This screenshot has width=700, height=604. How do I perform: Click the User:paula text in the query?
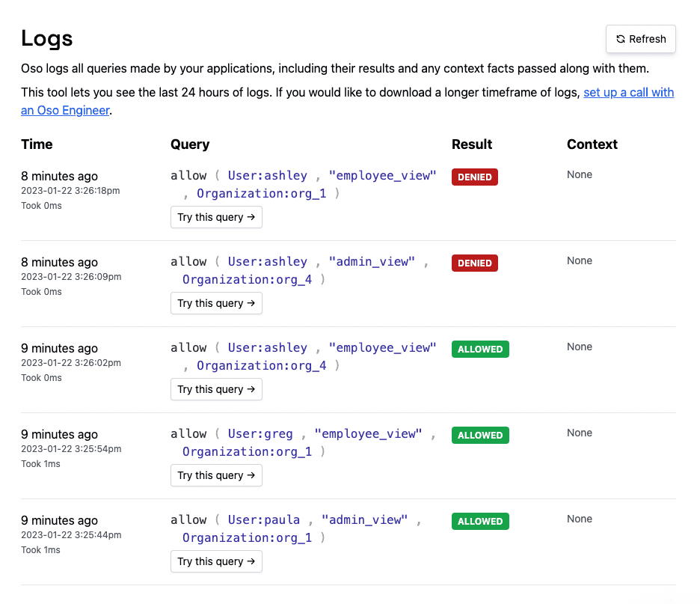(264, 520)
